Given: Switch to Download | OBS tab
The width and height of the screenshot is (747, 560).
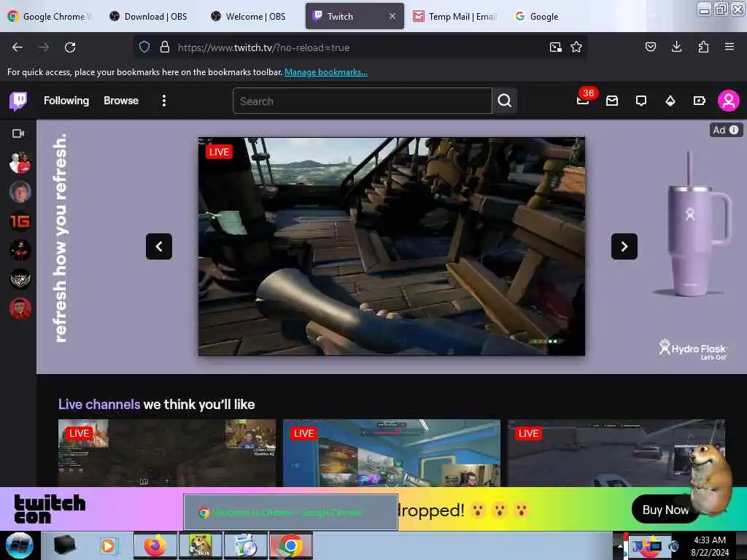Looking at the screenshot, I should [149, 17].
